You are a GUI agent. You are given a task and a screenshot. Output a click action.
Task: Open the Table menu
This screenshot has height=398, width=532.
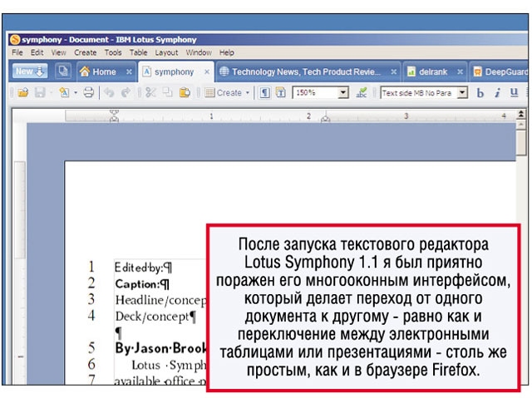[x=139, y=52]
